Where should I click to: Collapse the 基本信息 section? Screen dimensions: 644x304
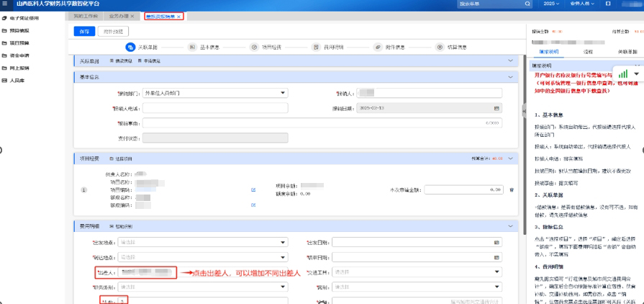click(x=511, y=77)
